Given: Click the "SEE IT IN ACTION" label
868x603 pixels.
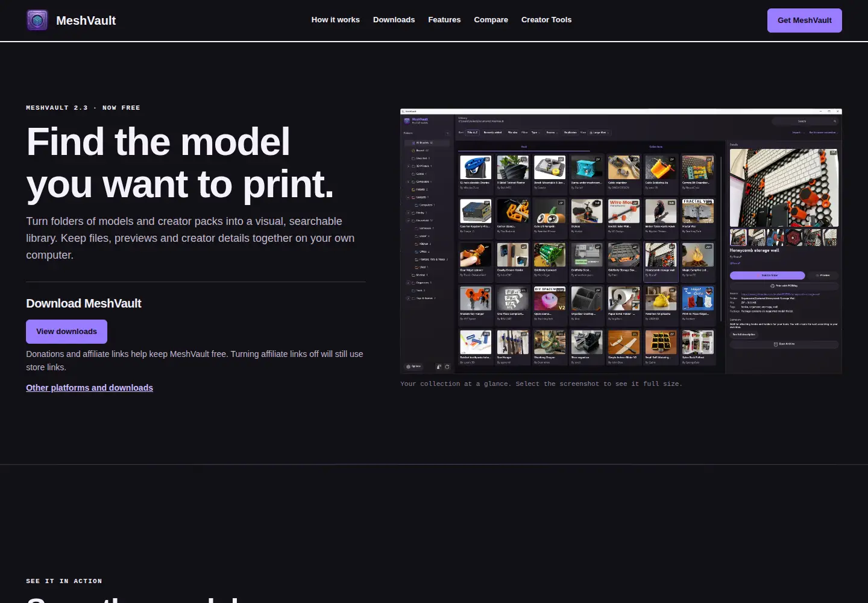Looking at the screenshot, I should 64,581.
